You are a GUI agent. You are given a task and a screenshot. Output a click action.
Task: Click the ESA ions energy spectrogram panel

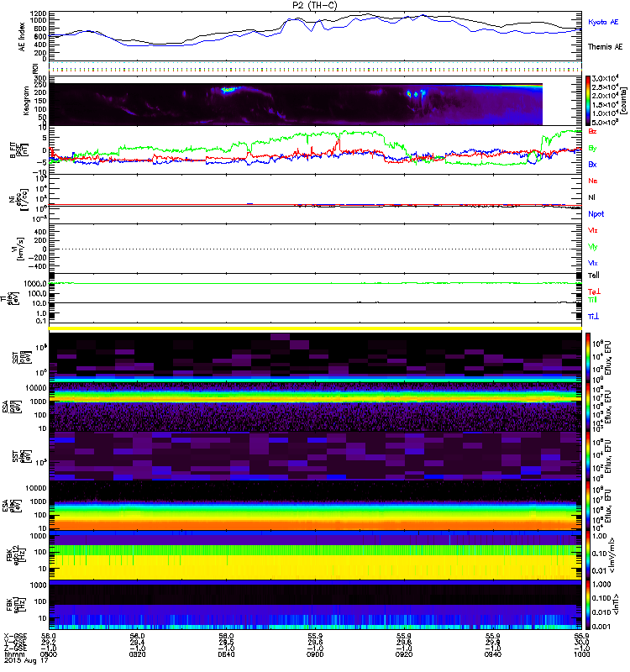tap(315, 407)
